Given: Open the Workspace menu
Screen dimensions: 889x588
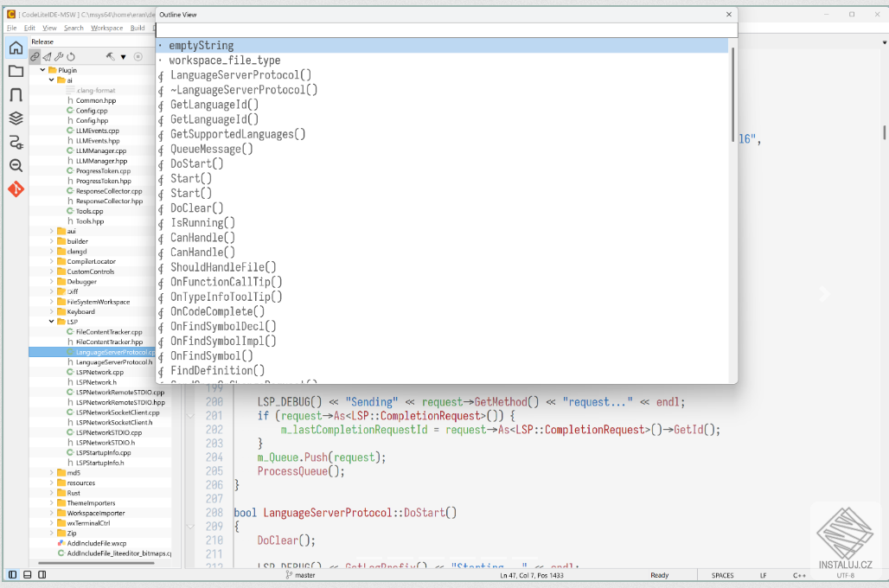Looking at the screenshot, I should (106, 28).
